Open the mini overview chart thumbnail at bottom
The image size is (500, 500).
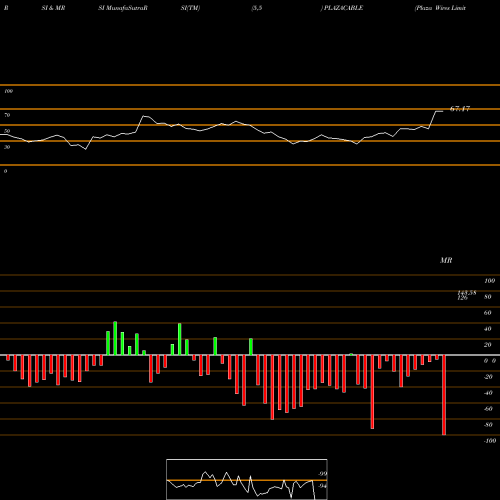tap(247, 479)
